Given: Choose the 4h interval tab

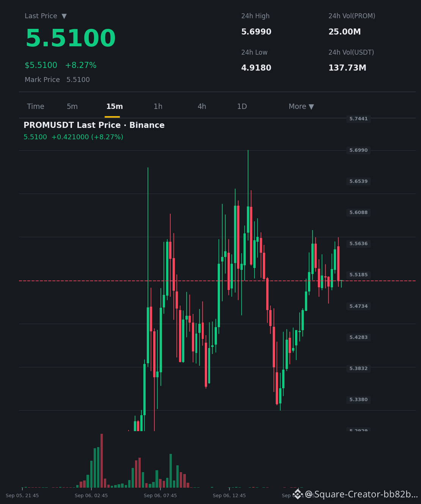Looking at the screenshot, I should click(x=202, y=107).
